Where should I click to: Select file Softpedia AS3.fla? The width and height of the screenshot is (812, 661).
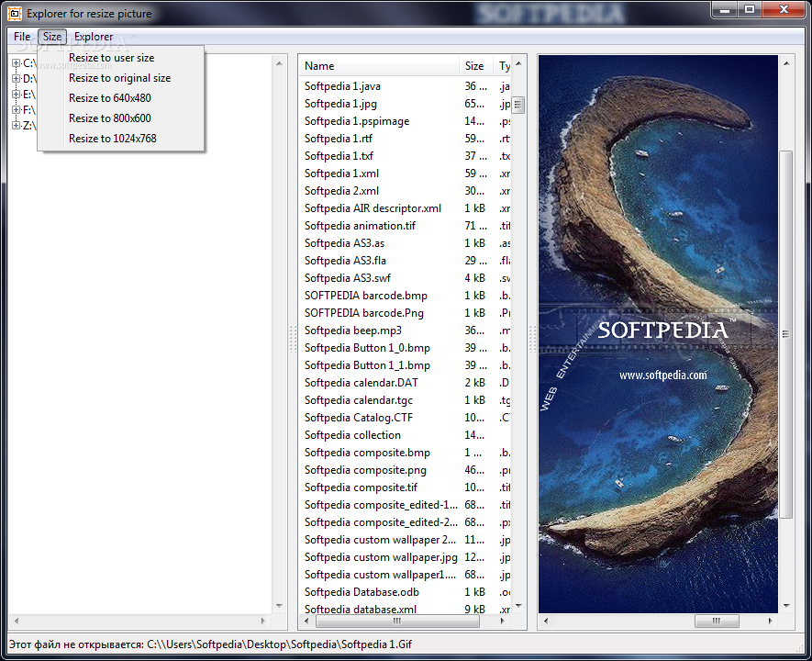click(x=345, y=261)
